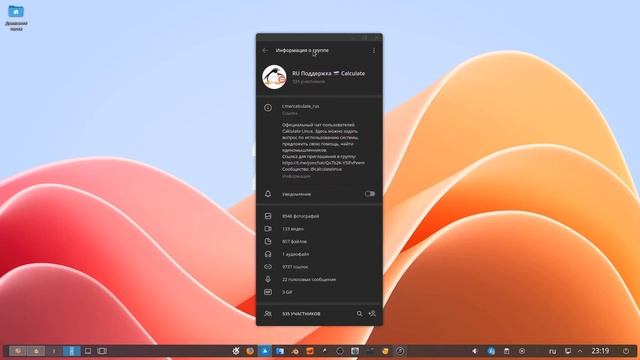The image size is (640, 360).
Task: Open Firefox from the taskbar
Action: pos(250,351)
